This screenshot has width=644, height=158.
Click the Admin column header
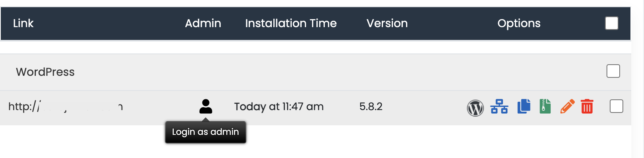point(203,23)
